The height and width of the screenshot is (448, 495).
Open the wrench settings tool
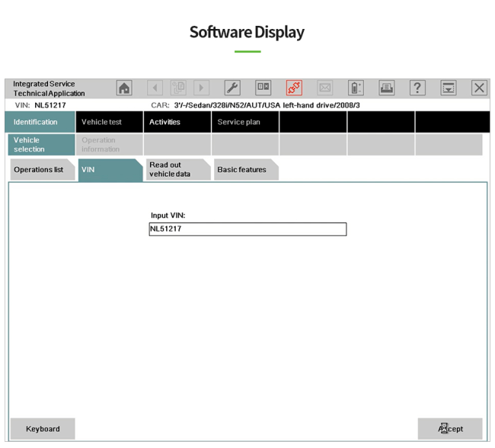tap(232, 88)
